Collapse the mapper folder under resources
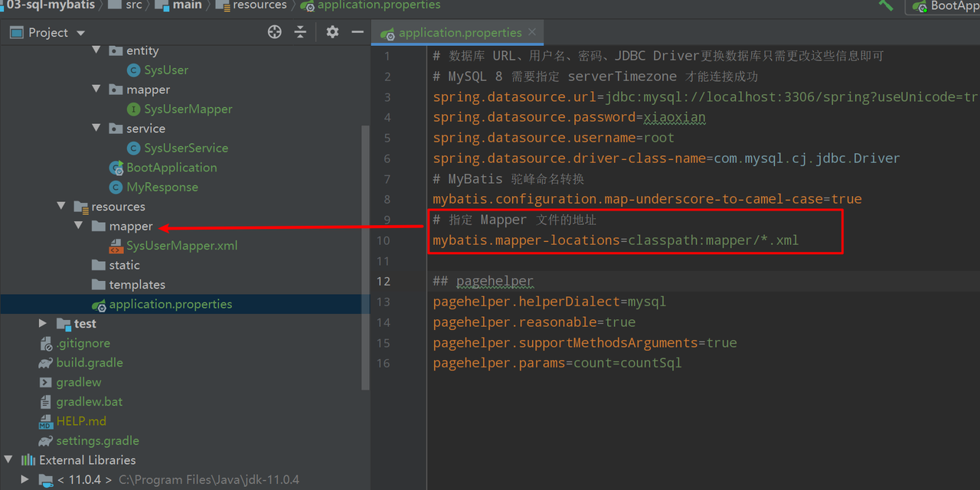The image size is (980, 490). click(79, 227)
